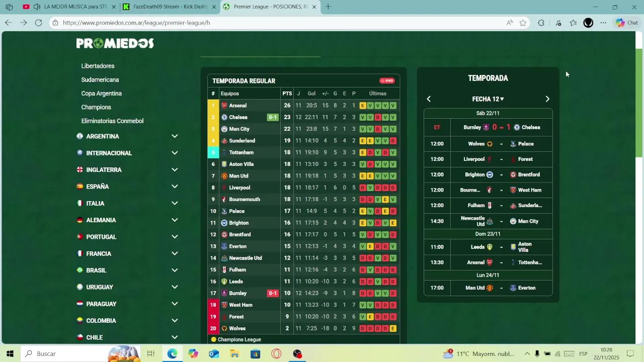Viewport: 644px width, 362px height.
Task: Switch to the FazeDeath09 Stream Kick tab
Action: [x=170, y=7]
